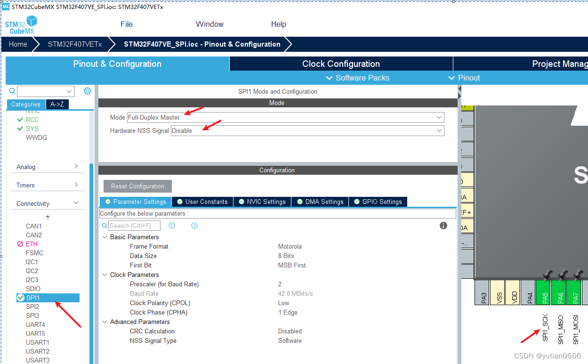Select WWDG in the system list

pyautogui.click(x=36, y=138)
